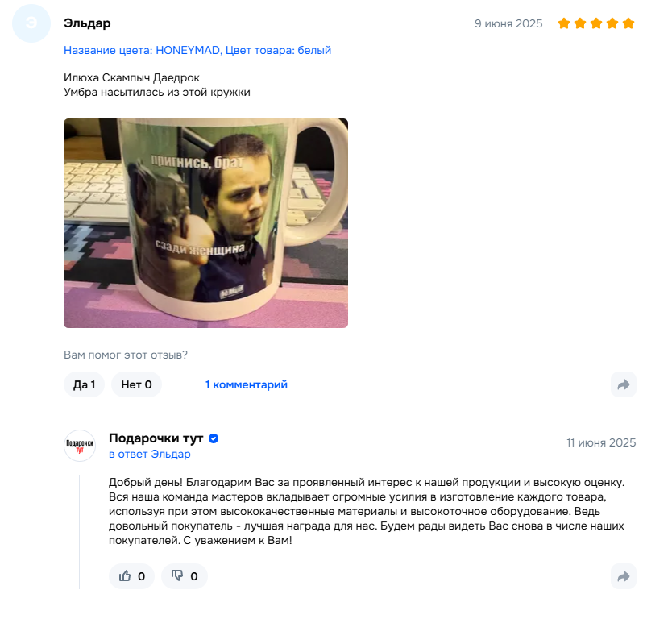Enlarge the mug photo thumbnail

pyautogui.click(x=205, y=223)
